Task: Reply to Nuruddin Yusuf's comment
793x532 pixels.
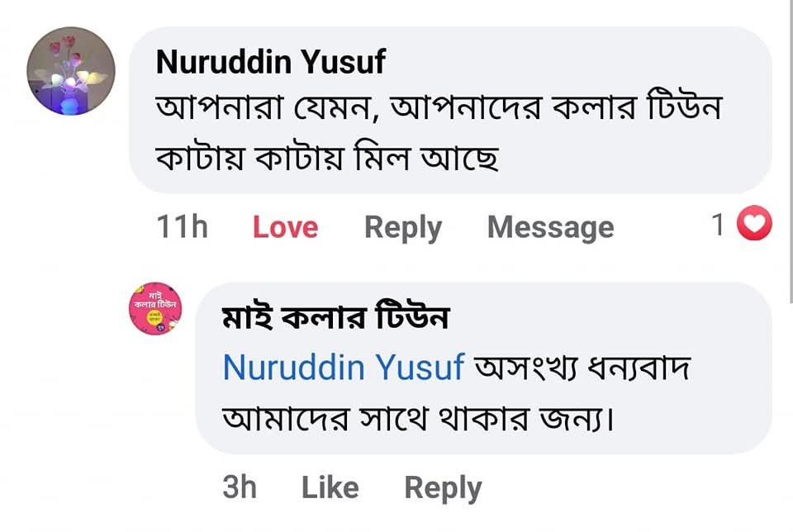Action: click(x=403, y=227)
